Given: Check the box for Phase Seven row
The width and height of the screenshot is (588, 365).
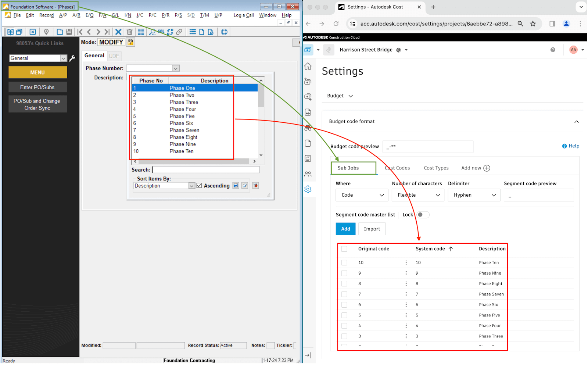Looking at the screenshot, I should 344,294.
